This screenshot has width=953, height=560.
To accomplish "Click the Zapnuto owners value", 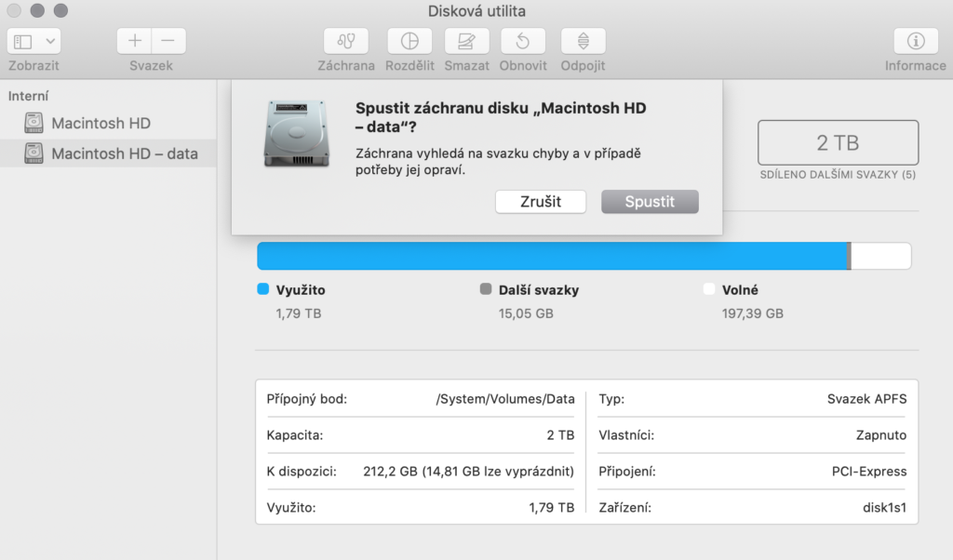I will pos(881,435).
